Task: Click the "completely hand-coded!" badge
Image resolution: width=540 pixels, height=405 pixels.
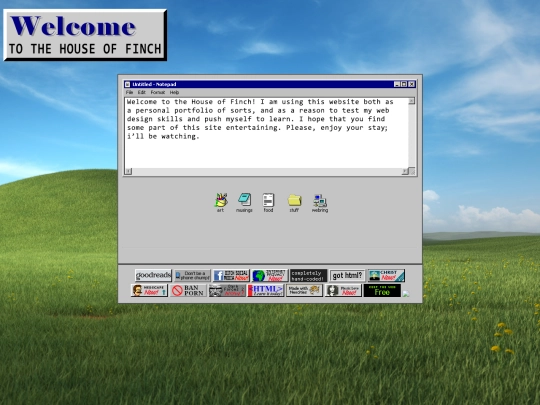Action: [x=309, y=276]
